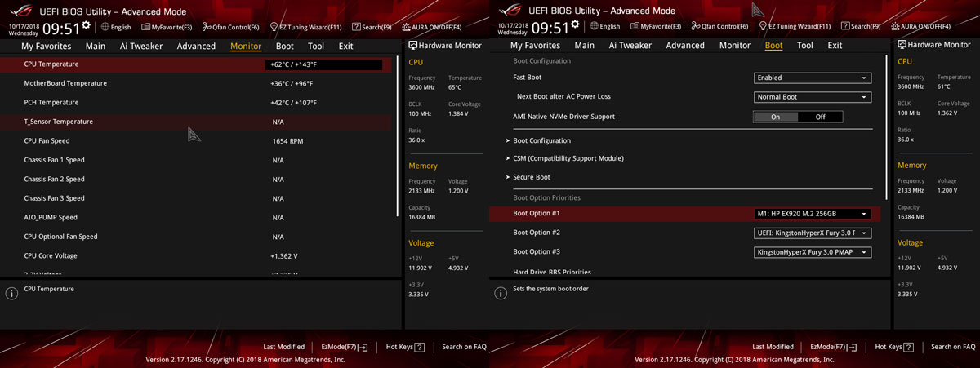Open Search(F9) on Monitor-tab screen
This screenshot has width=980, height=368.
coord(372,27)
